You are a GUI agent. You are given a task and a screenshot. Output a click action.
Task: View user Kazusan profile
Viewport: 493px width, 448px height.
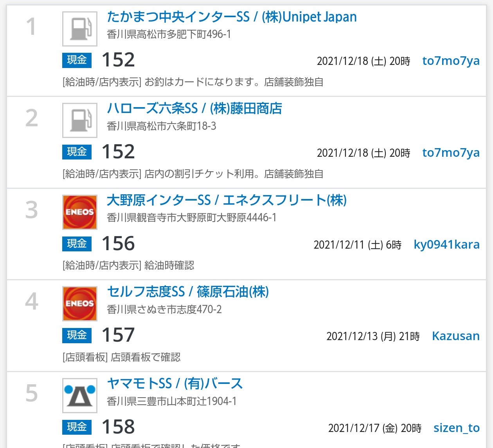click(x=455, y=336)
